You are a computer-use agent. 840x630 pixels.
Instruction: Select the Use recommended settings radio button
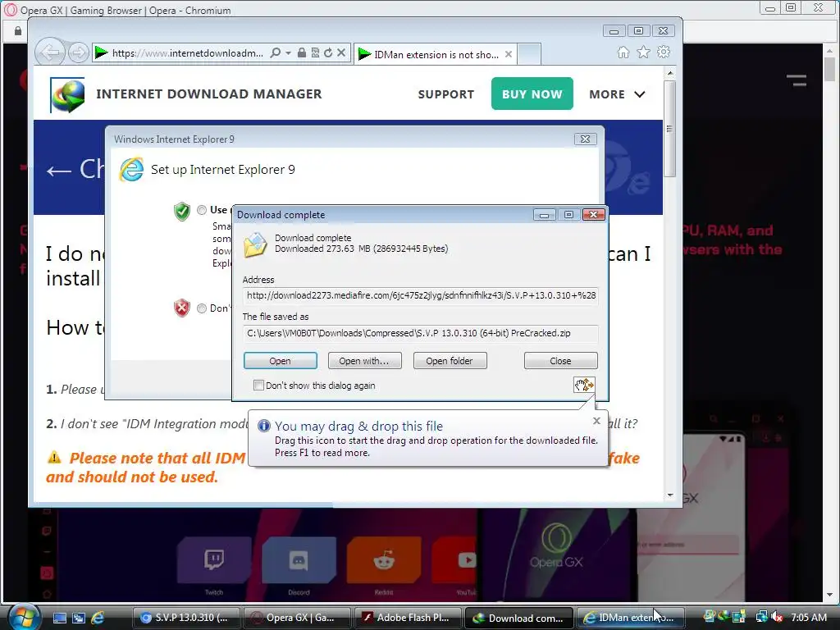point(202,210)
